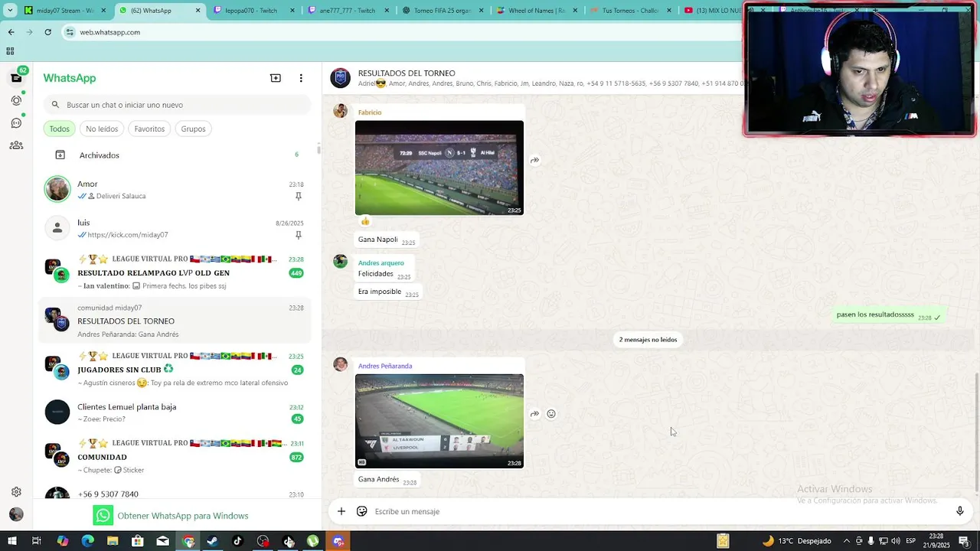Open the Archivados archive icon

(60, 155)
